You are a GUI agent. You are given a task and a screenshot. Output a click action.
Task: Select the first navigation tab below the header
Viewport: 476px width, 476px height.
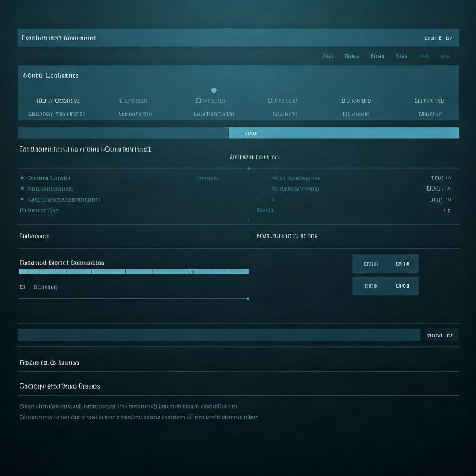[x=328, y=56]
